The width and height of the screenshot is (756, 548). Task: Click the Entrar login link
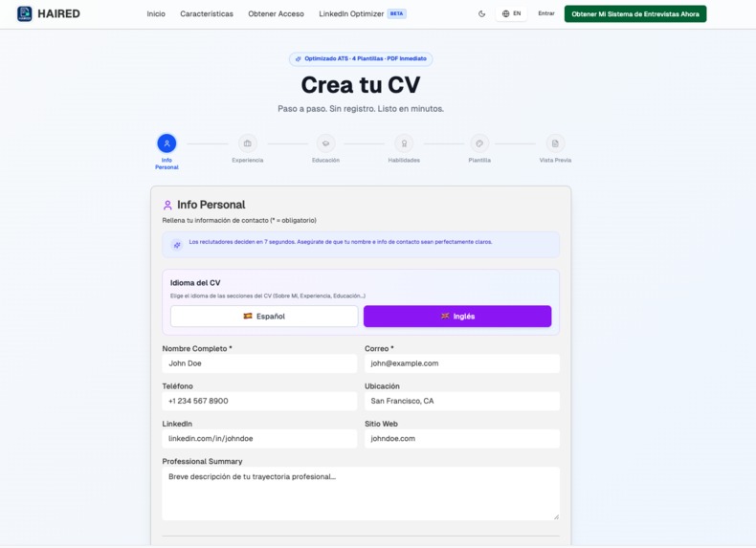click(x=546, y=14)
